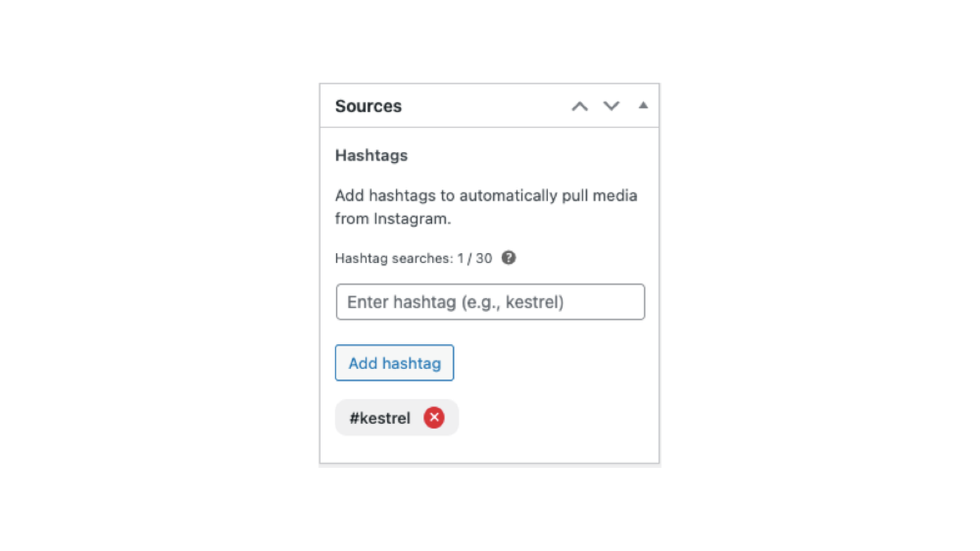Image resolution: width=980 pixels, height=551 pixels.
Task: Click the Sources panel title
Action: (x=368, y=106)
